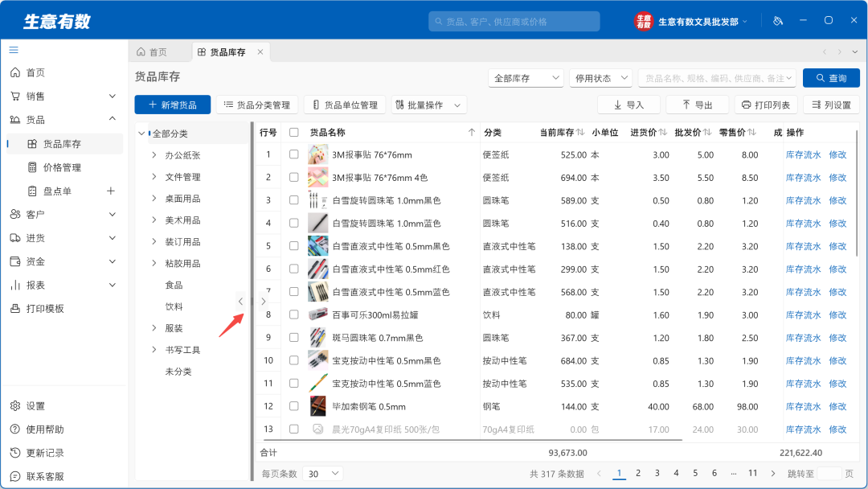Open the 批量操作 dropdown
The width and height of the screenshot is (868, 489).
pos(429,105)
